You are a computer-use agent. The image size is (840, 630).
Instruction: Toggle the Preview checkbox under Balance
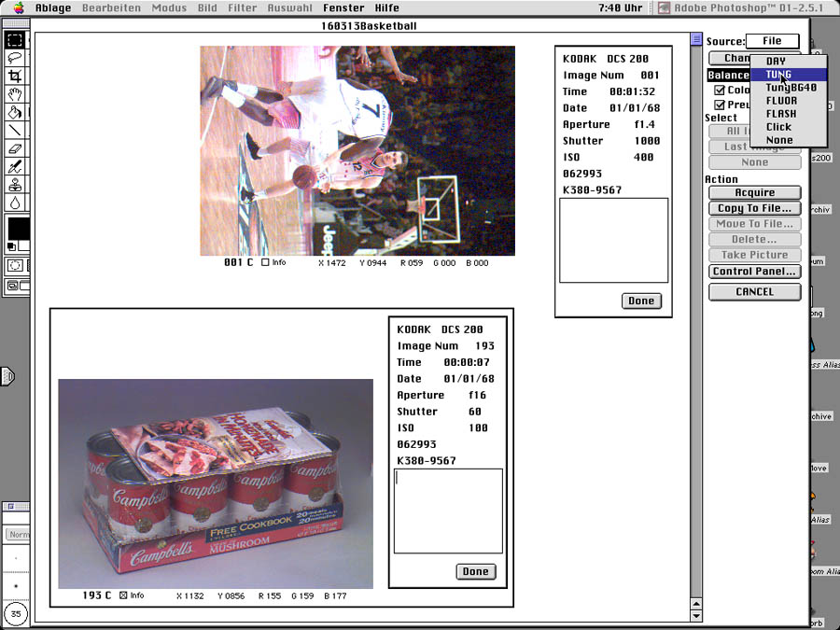coord(720,105)
